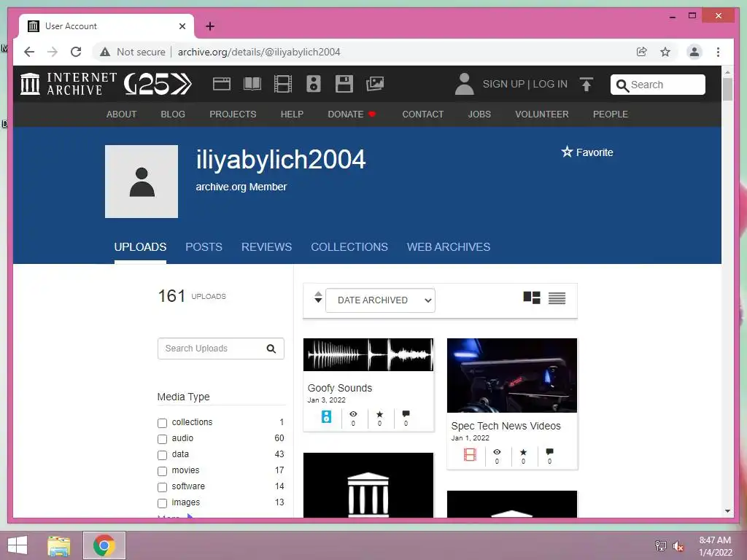The height and width of the screenshot is (560, 747).
Task: Open Chrome profile avatar icon
Action: (x=694, y=52)
